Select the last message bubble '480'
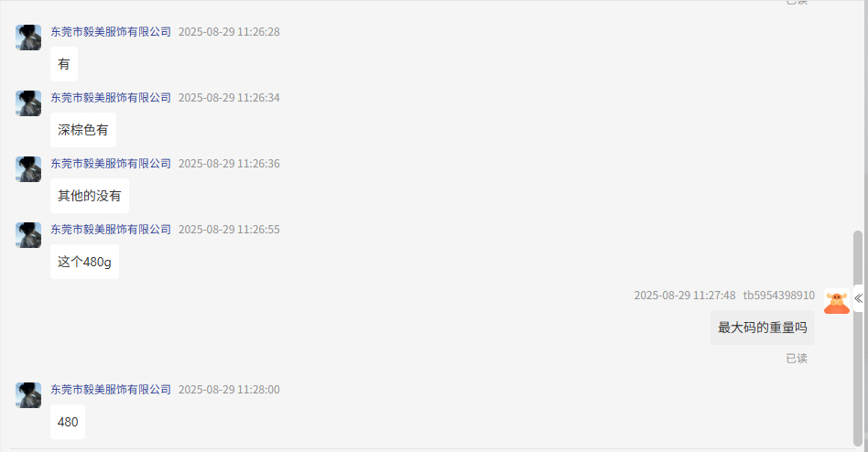 (68, 422)
